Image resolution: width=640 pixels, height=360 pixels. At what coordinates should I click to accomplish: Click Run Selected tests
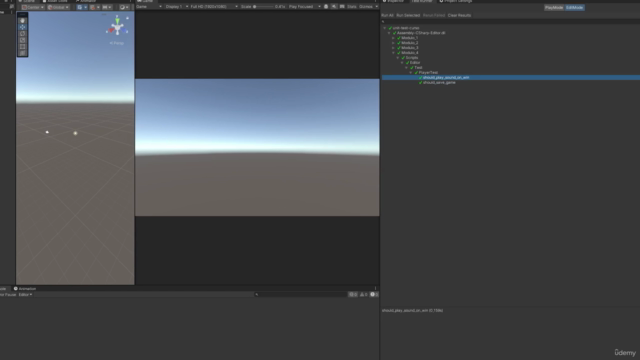[x=408, y=16]
